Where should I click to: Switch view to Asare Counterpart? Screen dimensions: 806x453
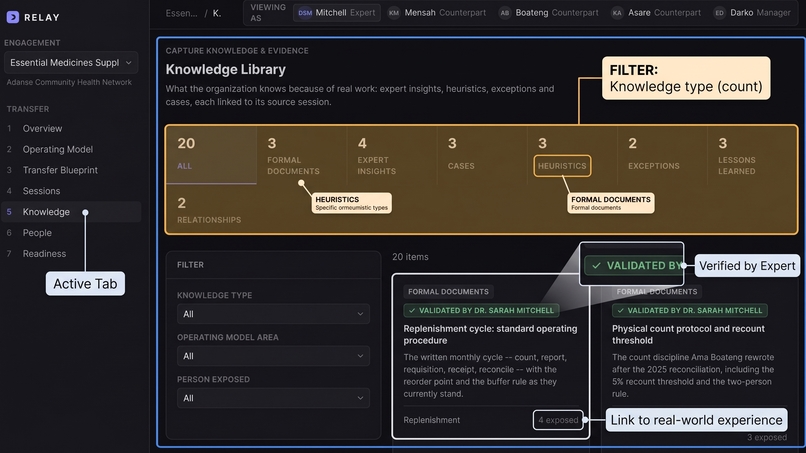click(x=656, y=13)
